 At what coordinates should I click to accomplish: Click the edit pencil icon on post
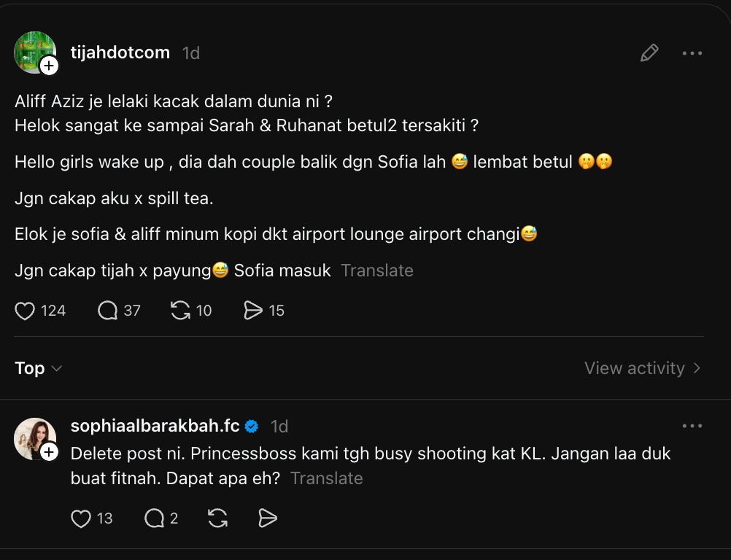coord(649,53)
